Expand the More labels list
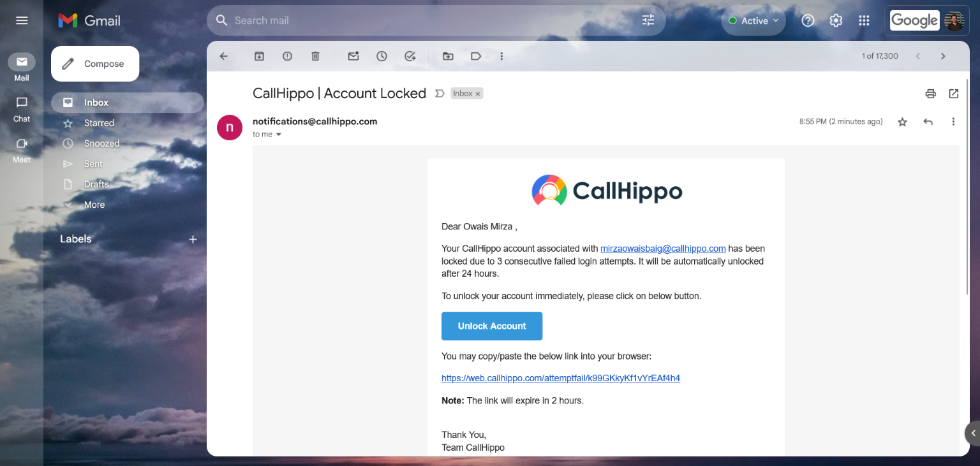 (x=94, y=205)
